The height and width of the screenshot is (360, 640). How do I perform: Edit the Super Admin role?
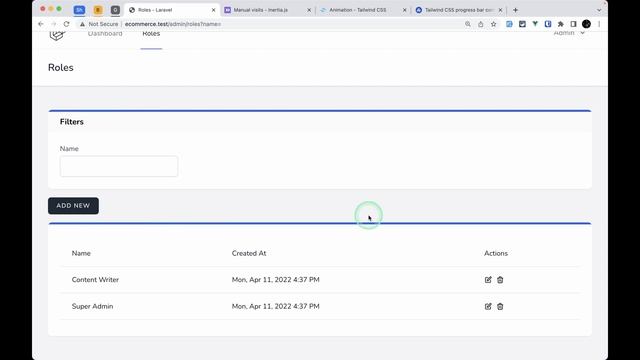tap(488, 306)
